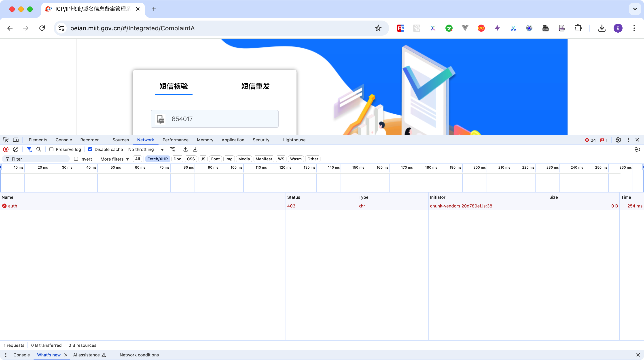
Task: Toggle Doc request filter
Action: (177, 159)
